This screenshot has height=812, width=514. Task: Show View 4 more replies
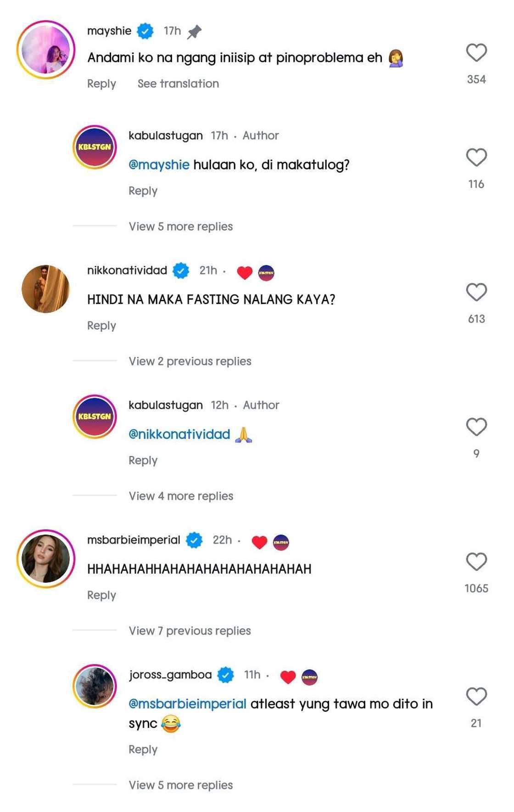(x=181, y=496)
